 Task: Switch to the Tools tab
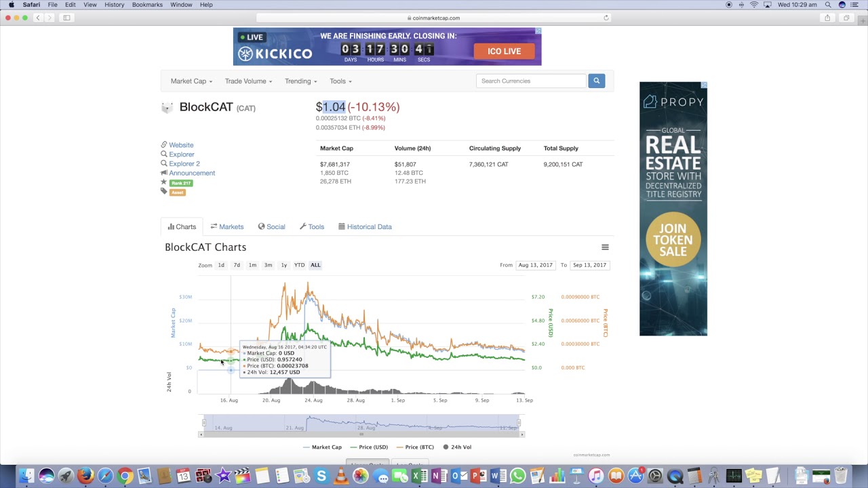click(312, 227)
